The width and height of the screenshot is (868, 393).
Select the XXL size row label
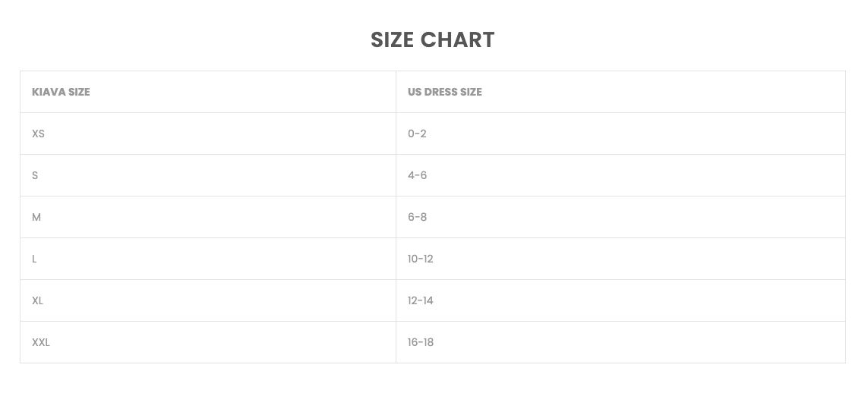41,342
